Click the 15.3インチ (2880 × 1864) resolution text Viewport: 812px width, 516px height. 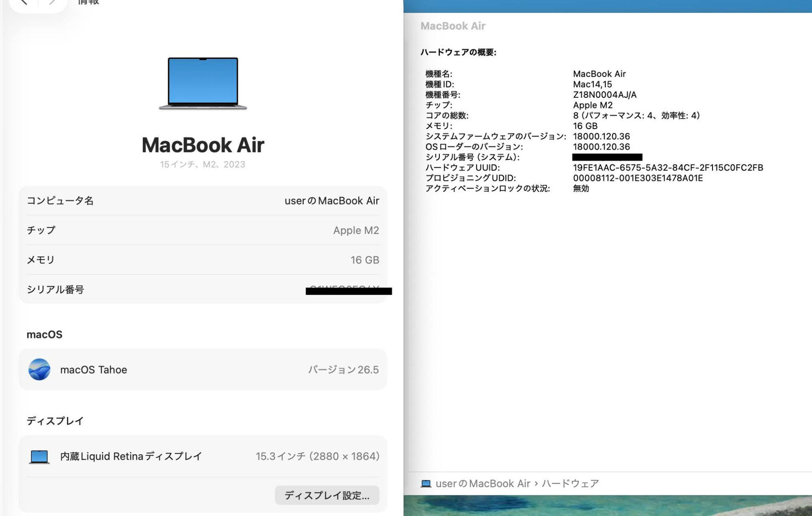coord(317,456)
